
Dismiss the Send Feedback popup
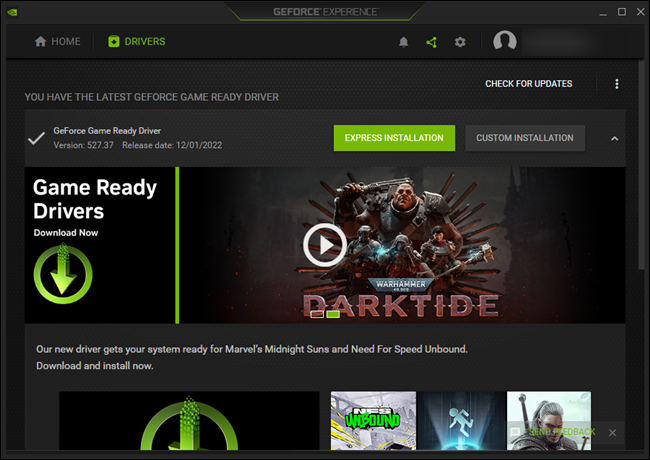[x=612, y=433]
